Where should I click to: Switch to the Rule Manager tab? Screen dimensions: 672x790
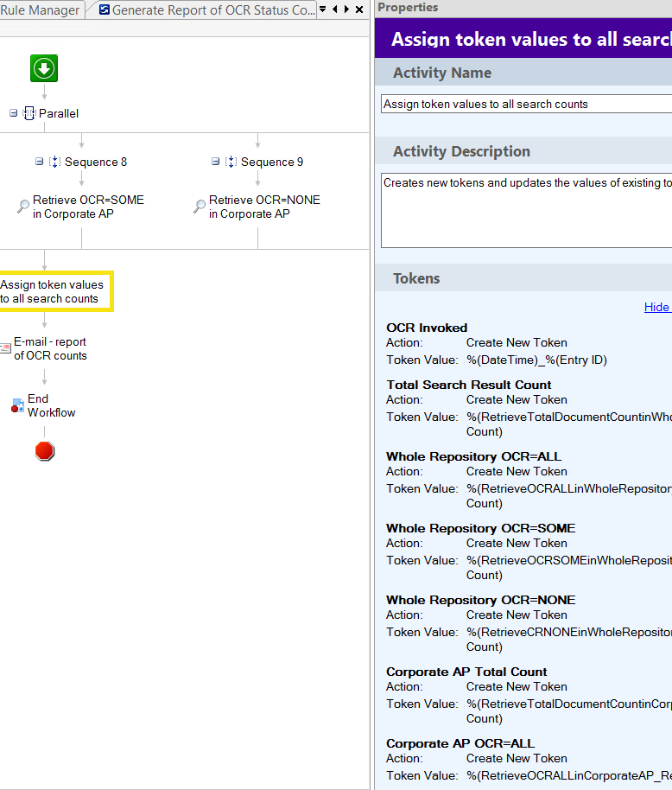[40, 10]
